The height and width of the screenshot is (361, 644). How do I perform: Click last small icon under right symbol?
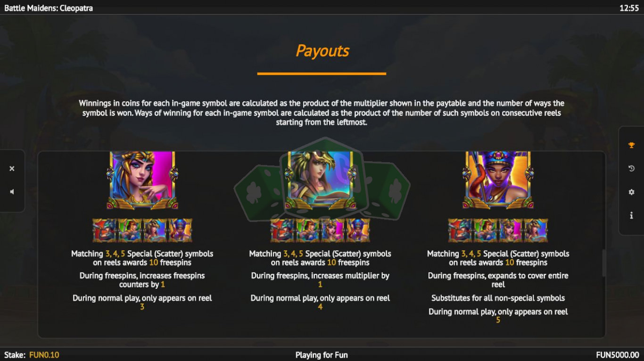point(536,230)
